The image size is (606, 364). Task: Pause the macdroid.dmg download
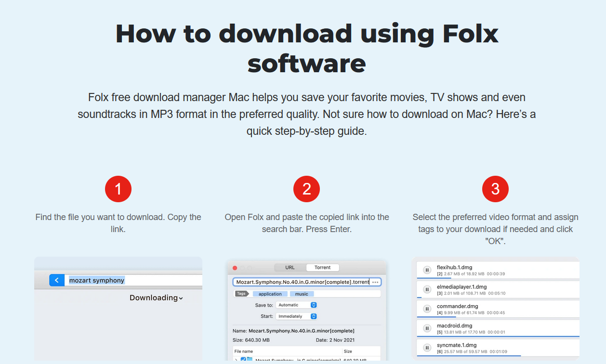point(427,328)
